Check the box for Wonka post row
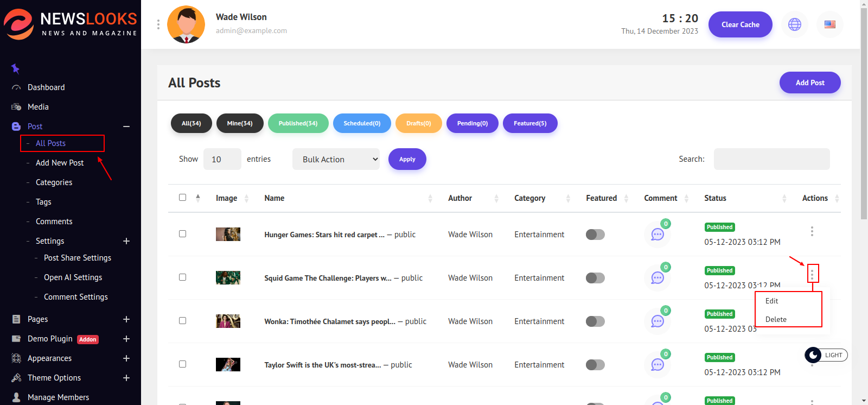 [x=183, y=321]
